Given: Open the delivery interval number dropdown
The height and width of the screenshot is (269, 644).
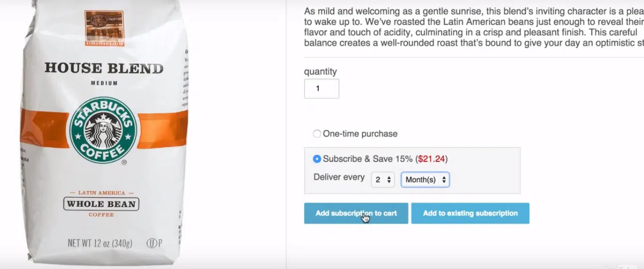Looking at the screenshot, I should (x=383, y=180).
